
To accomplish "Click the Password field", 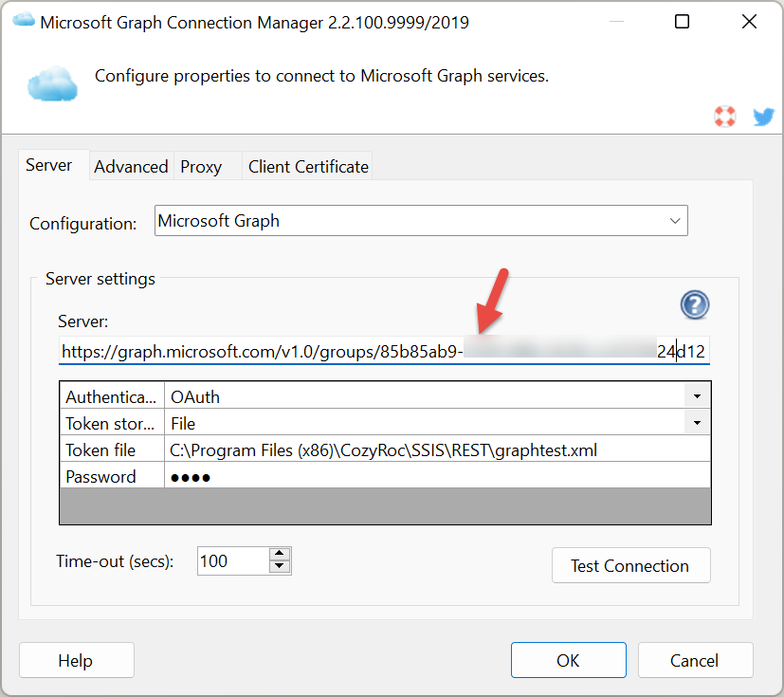I will (x=437, y=476).
